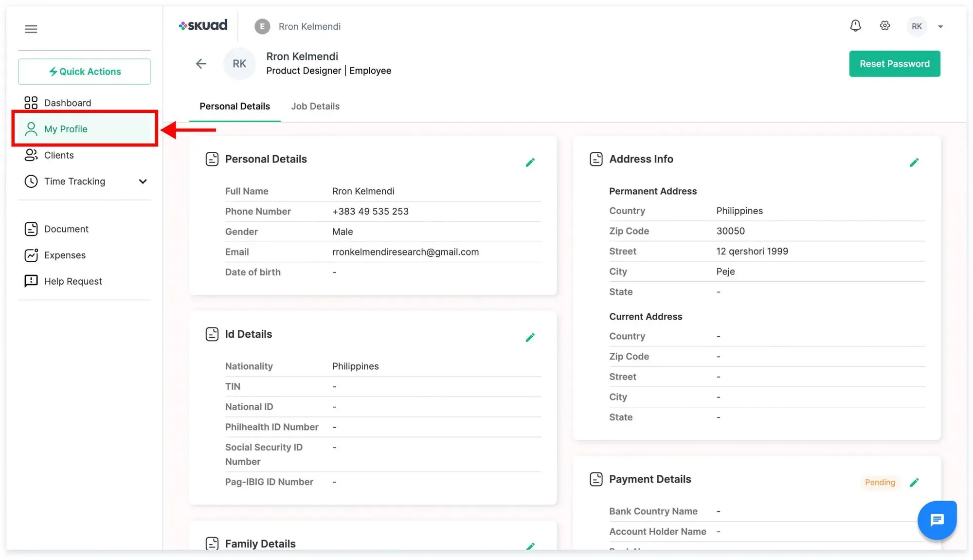973x560 pixels.
Task: Open Help Request in the sidebar
Action: click(x=73, y=281)
